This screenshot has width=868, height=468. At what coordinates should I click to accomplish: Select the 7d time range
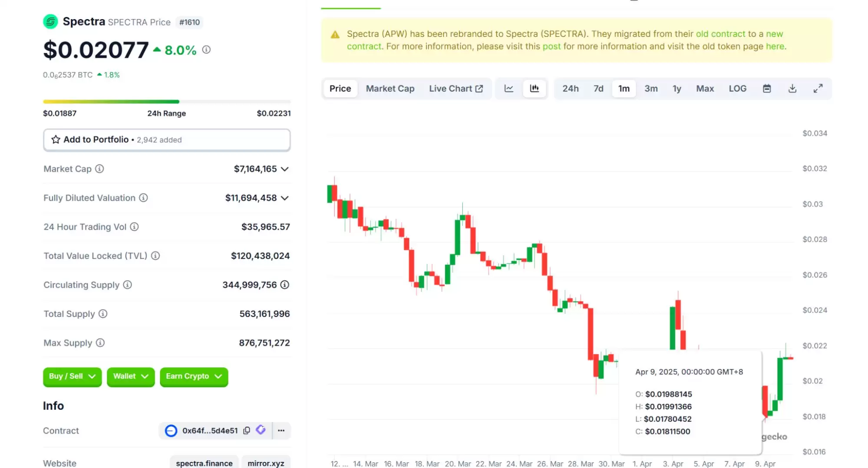[598, 89]
